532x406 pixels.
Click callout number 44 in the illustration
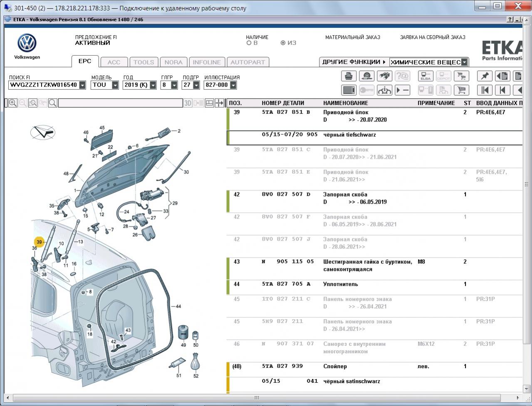point(178,307)
